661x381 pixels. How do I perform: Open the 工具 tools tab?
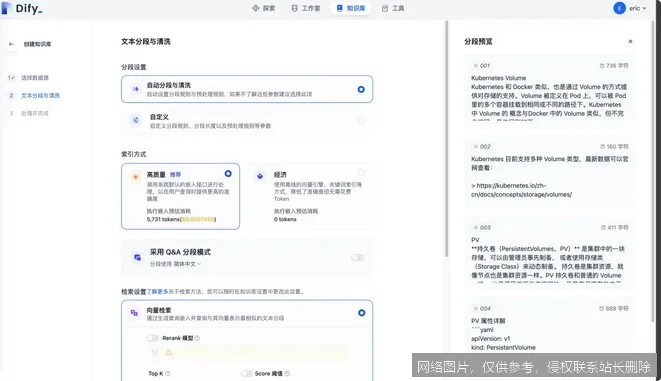(393, 8)
